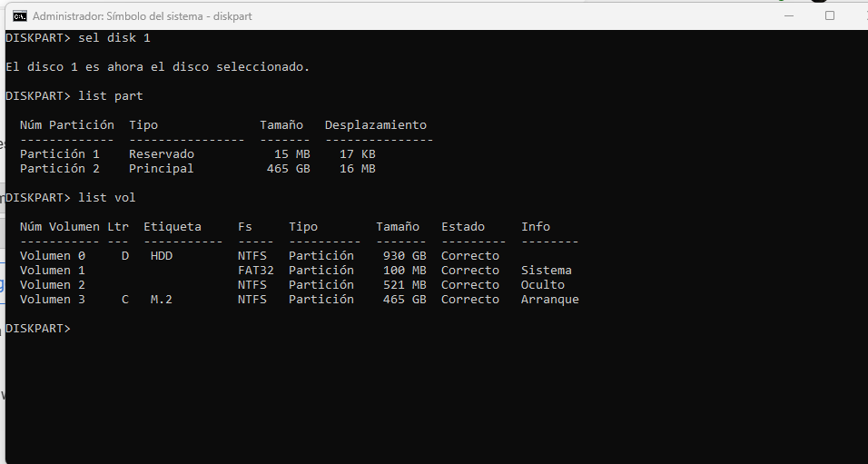The width and height of the screenshot is (868, 464).
Task: Click the 'Oculto' info value
Action: pyautogui.click(x=543, y=284)
